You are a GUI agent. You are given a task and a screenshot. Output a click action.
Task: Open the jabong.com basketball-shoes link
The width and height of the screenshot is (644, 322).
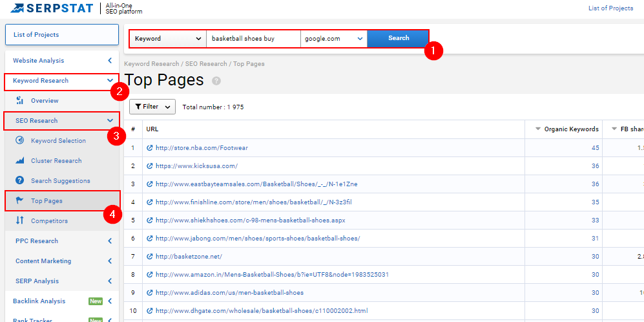[x=258, y=238]
